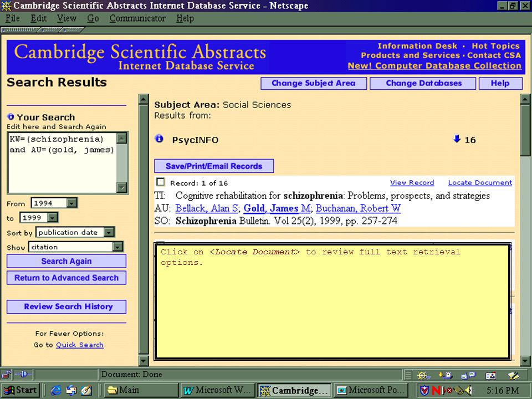Click the antivirus shield tray icon
Image resolution: width=532 pixels, height=399 pixels.
point(424,391)
